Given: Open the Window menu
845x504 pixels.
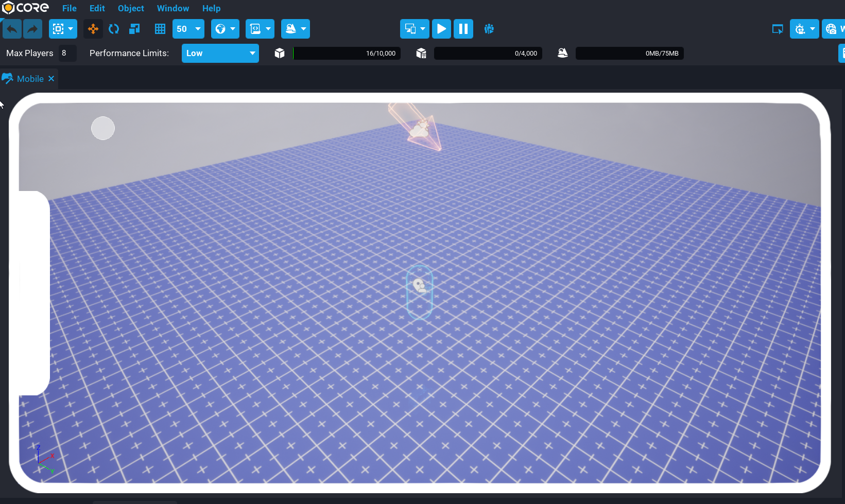Looking at the screenshot, I should [x=173, y=8].
